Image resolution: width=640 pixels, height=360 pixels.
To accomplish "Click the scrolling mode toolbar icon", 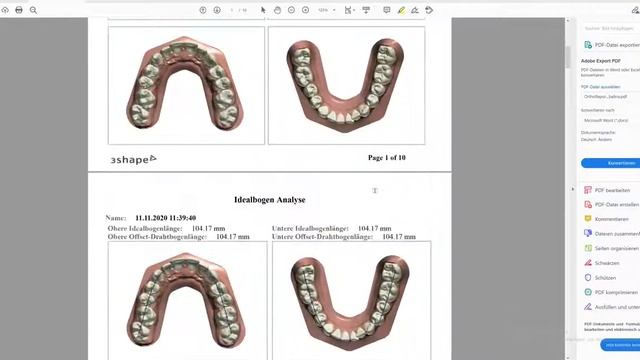I will coord(366,10).
